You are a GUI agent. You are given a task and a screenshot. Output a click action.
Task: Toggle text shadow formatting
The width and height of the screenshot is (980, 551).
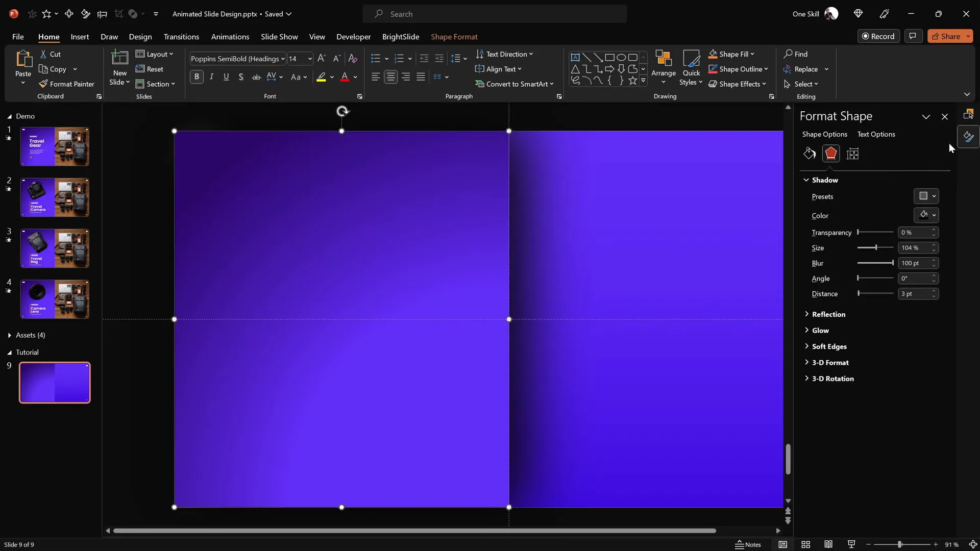(241, 77)
